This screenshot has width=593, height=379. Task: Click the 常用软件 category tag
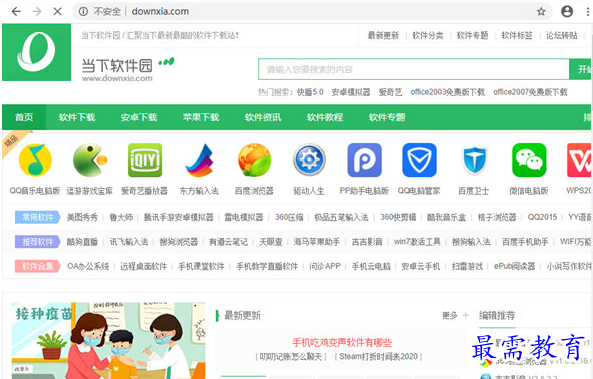pos(37,217)
